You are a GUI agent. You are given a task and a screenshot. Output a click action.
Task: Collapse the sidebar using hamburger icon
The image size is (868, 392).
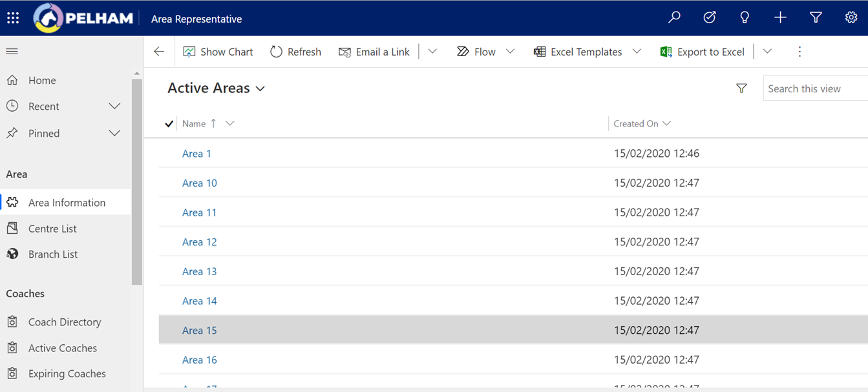12,52
